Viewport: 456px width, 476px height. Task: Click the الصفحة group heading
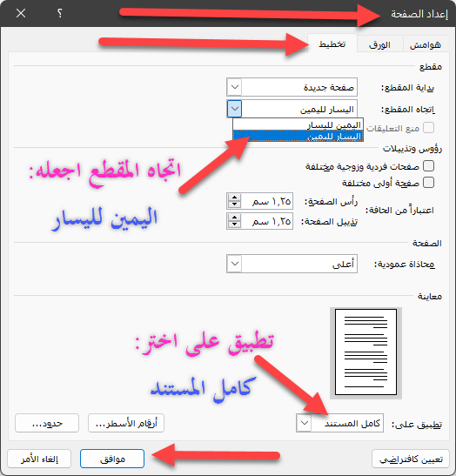[x=427, y=243]
